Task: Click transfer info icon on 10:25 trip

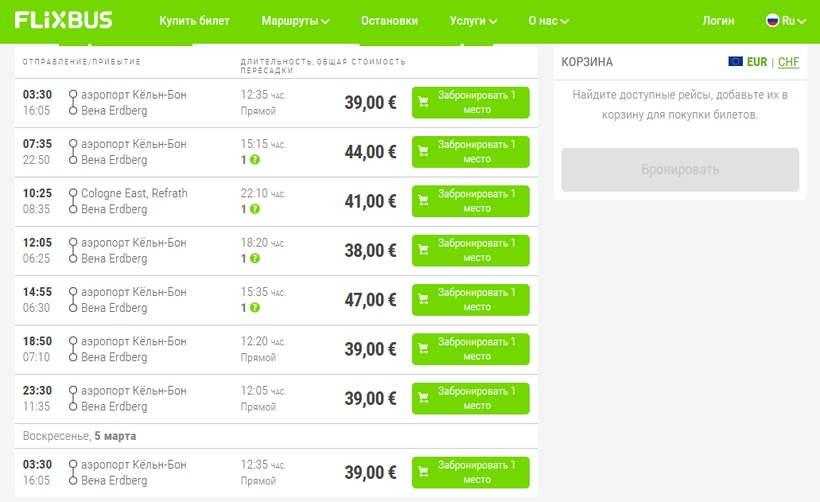Action: tap(255, 210)
